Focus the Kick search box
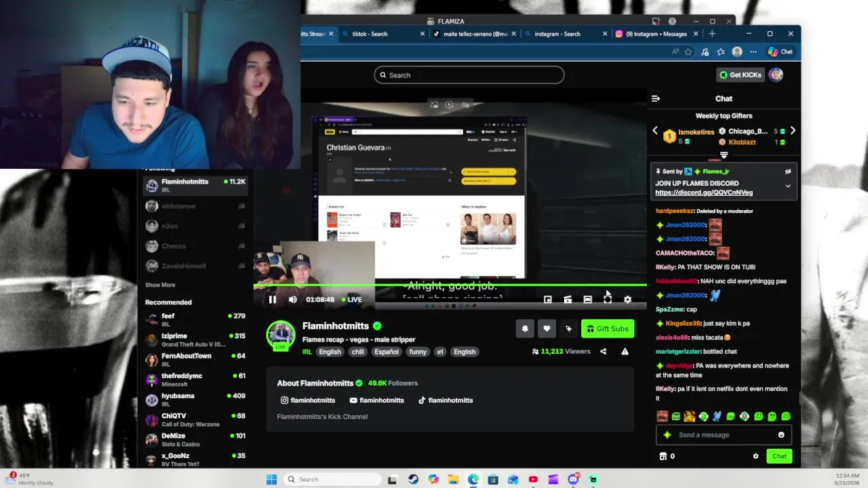This screenshot has height=488, width=868. pyautogui.click(x=469, y=75)
